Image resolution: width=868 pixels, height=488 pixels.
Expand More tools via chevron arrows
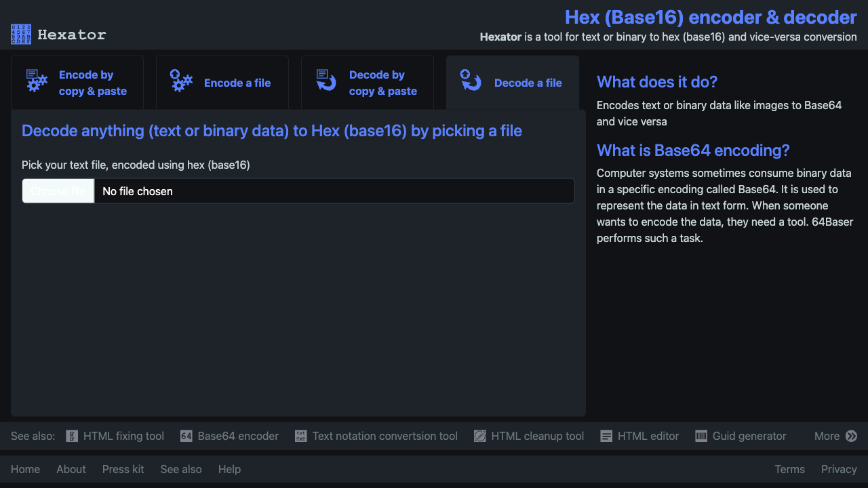tap(852, 436)
